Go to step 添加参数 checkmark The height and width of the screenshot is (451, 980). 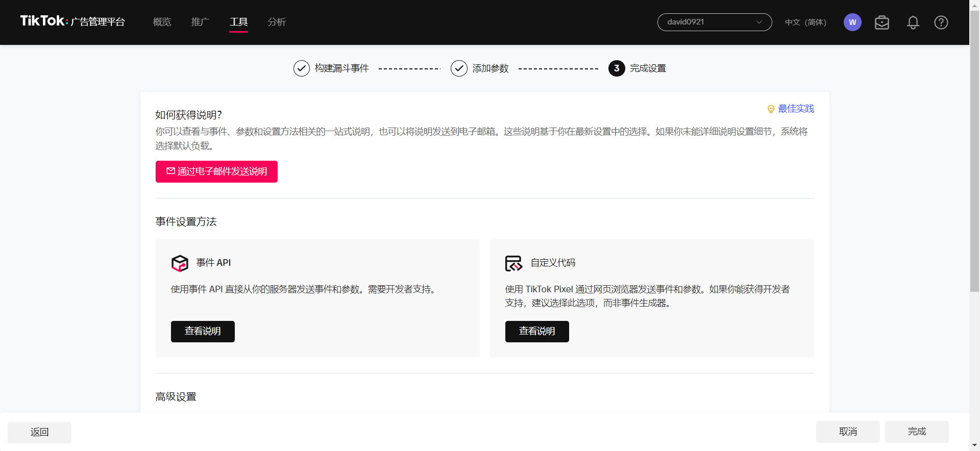pos(459,68)
